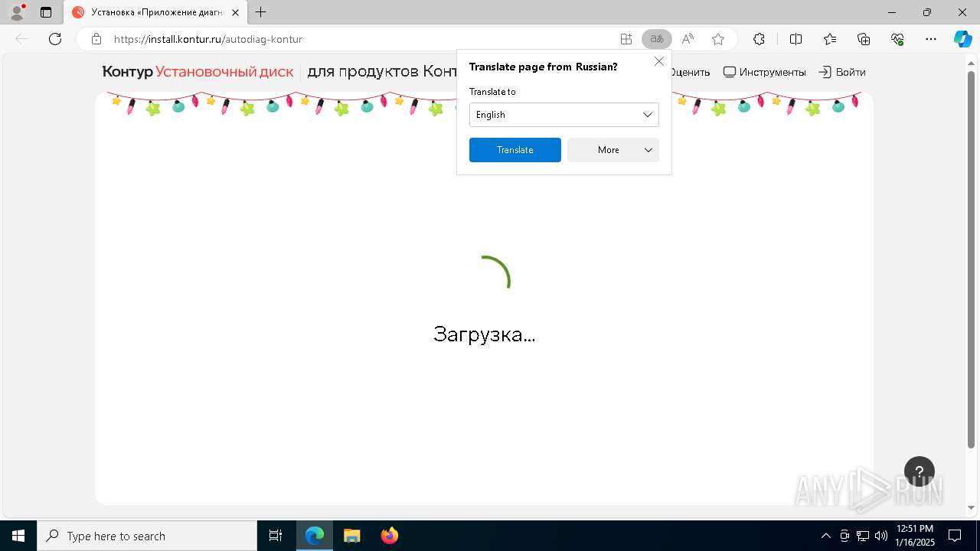Open split screen view
Screen dimensions: 980x551
(795, 39)
